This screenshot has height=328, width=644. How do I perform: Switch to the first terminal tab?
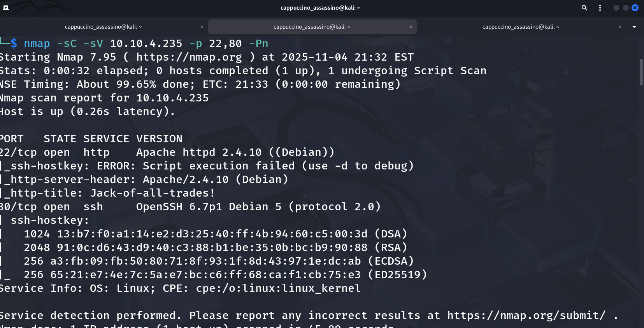click(x=103, y=27)
